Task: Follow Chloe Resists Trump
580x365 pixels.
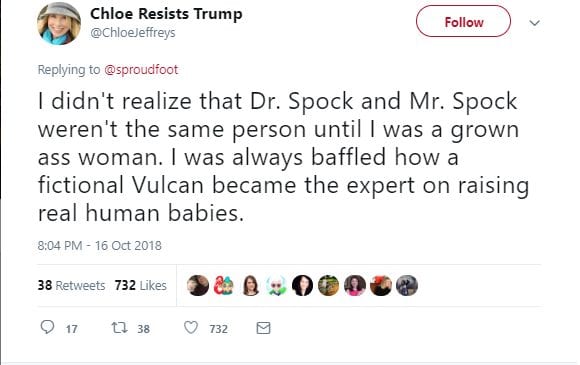Action: 463,21
